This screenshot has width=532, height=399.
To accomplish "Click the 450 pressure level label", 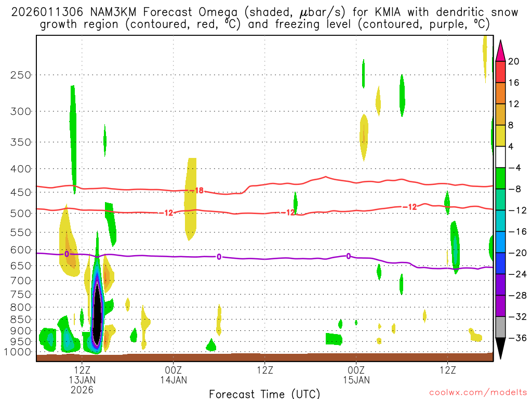I will (x=21, y=192).
